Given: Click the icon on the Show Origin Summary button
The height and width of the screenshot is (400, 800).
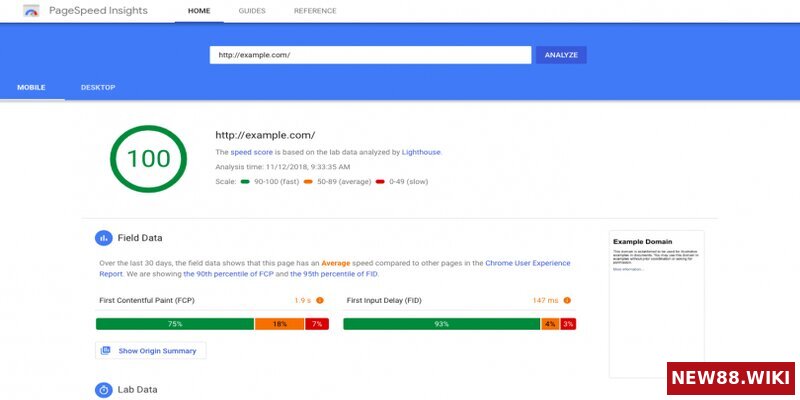Looking at the screenshot, I should tap(106, 351).
